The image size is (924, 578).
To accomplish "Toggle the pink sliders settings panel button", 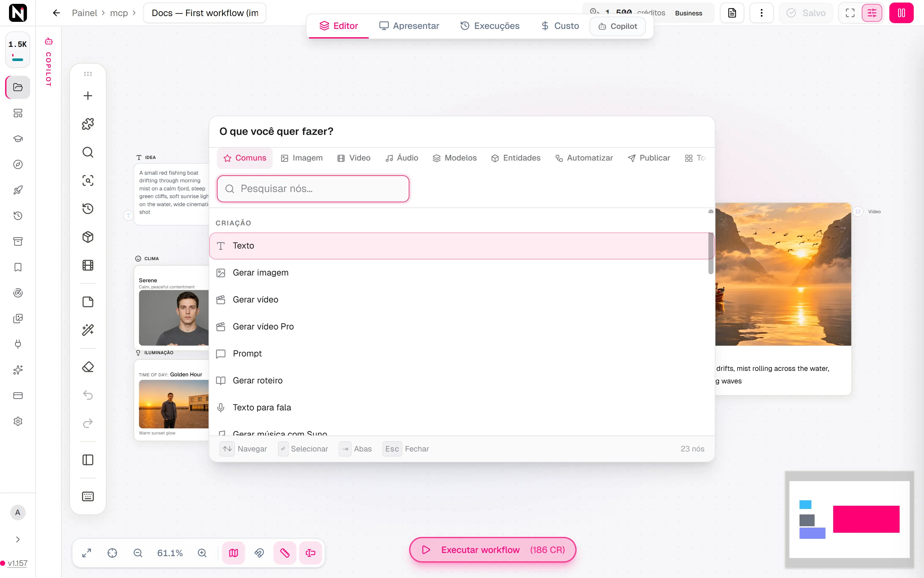I will (x=872, y=13).
